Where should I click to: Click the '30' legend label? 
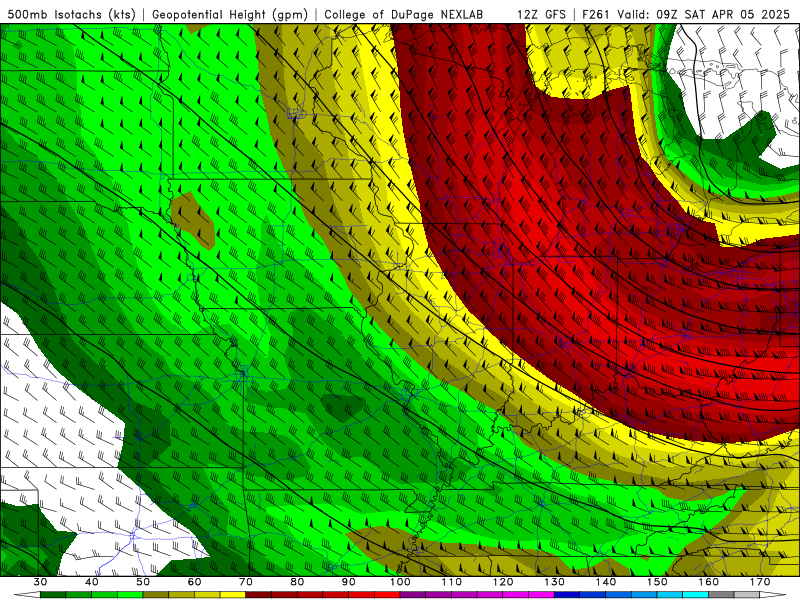(x=40, y=582)
